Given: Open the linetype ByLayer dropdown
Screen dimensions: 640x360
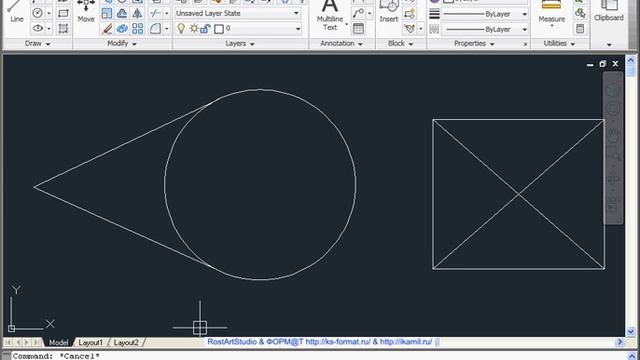Looking at the screenshot, I should tap(524, 29).
